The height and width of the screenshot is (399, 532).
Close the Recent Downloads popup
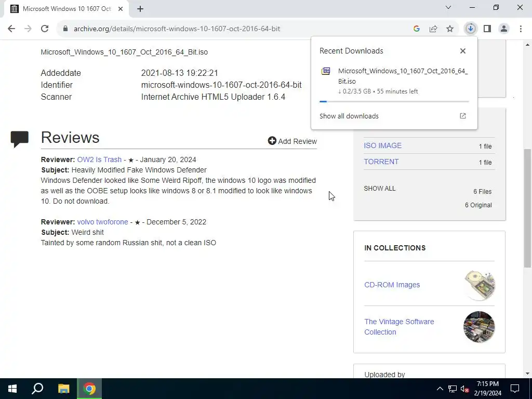[463, 51]
